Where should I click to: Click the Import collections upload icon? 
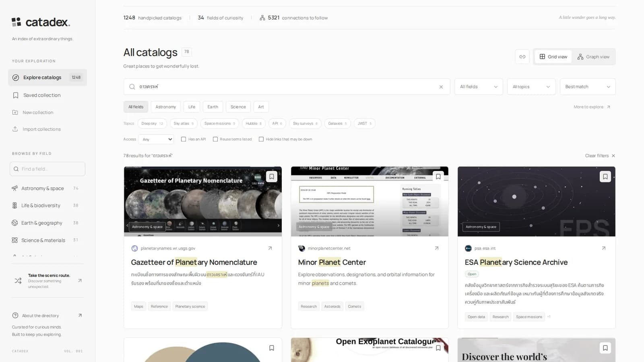(15, 129)
